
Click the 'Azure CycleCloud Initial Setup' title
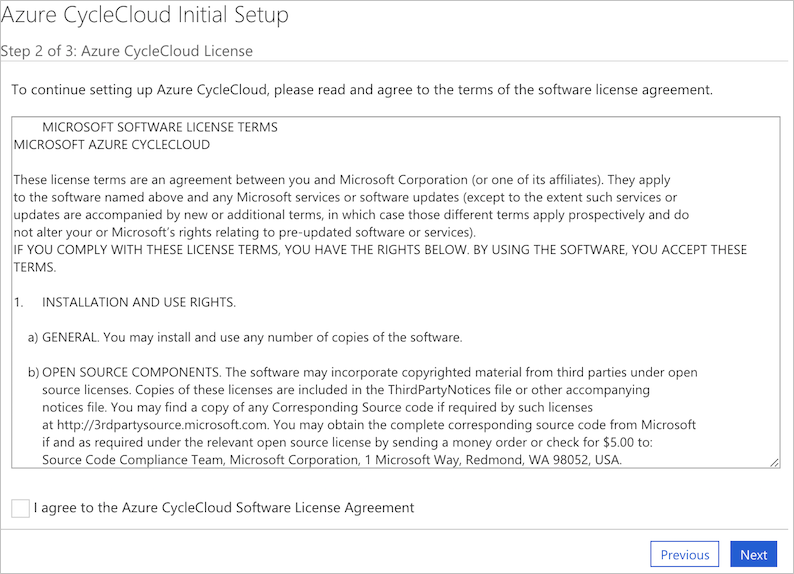tap(144, 16)
